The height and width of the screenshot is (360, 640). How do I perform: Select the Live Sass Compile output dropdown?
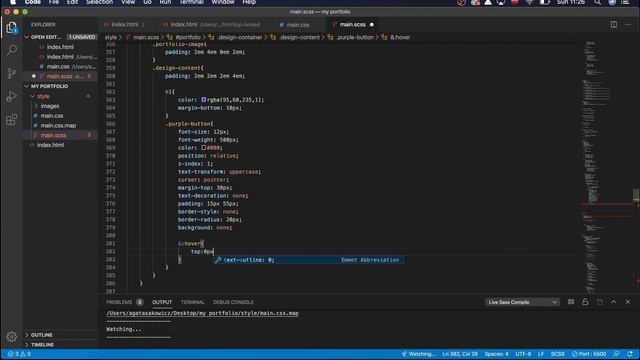[522, 302]
